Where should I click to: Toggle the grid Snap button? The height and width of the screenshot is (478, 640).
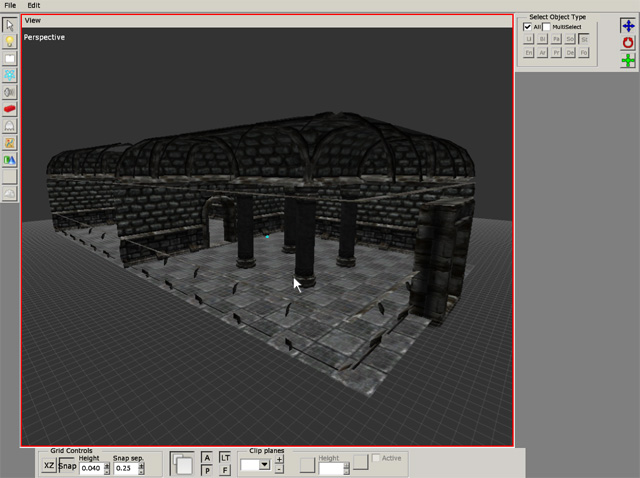68,466
